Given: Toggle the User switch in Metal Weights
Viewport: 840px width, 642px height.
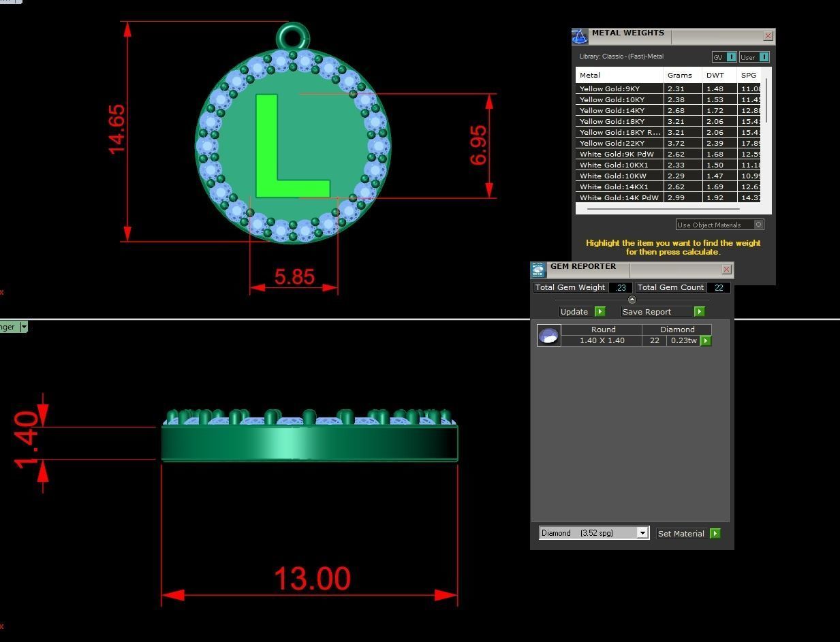Looking at the screenshot, I should (754, 57).
